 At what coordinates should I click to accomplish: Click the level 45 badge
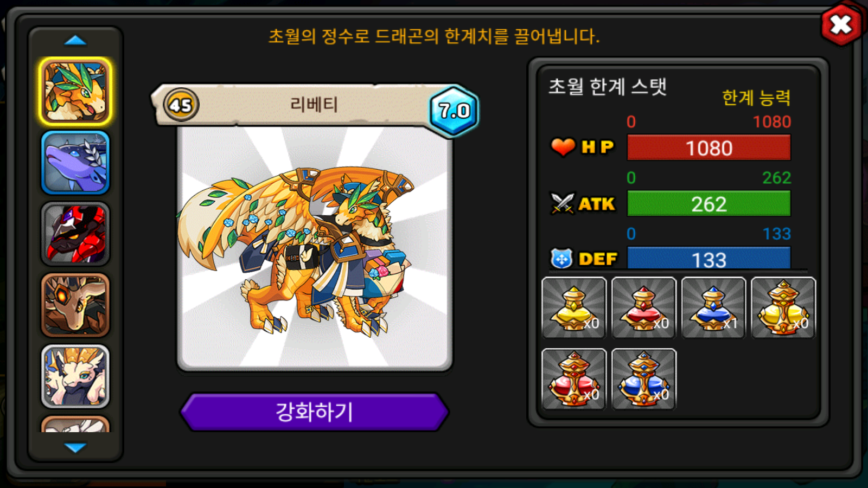click(181, 105)
